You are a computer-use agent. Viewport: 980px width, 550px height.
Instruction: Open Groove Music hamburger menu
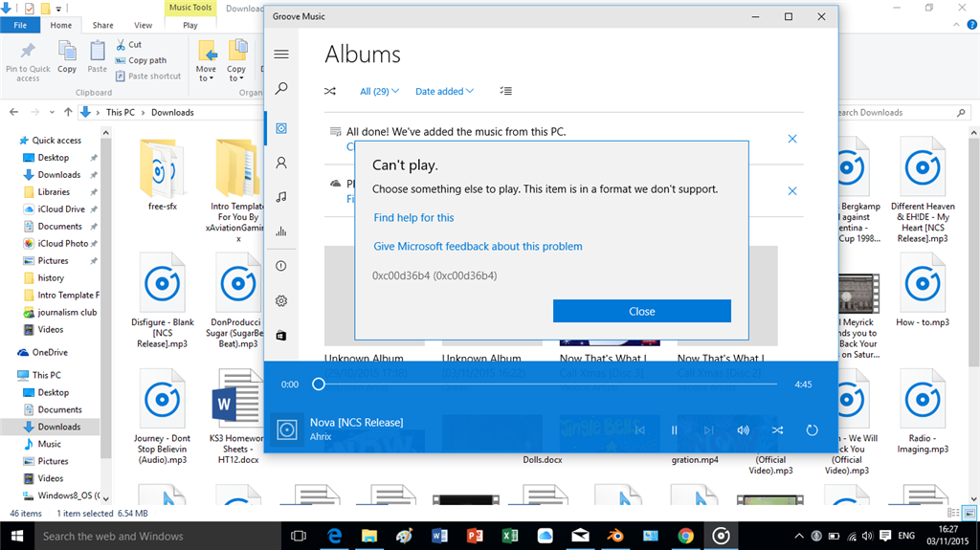point(281,55)
